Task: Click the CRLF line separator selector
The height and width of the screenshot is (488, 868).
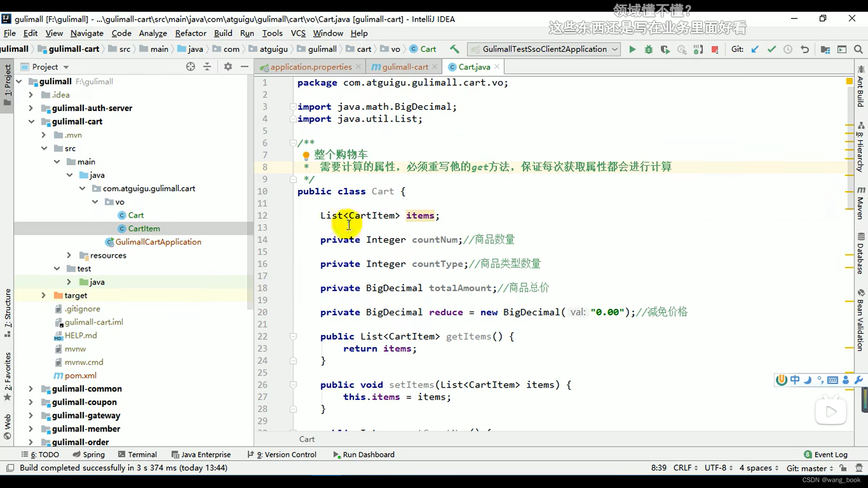Action: 685,468
